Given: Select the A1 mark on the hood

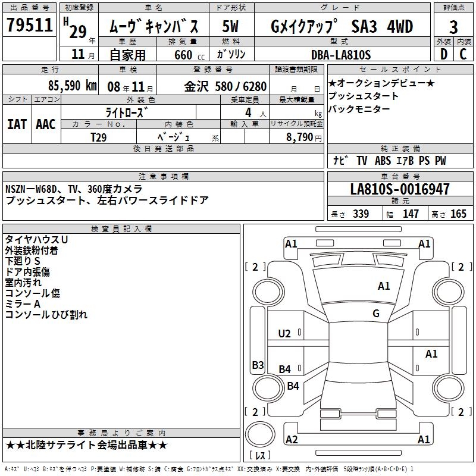Looking at the screenshot, I should click(x=384, y=286).
